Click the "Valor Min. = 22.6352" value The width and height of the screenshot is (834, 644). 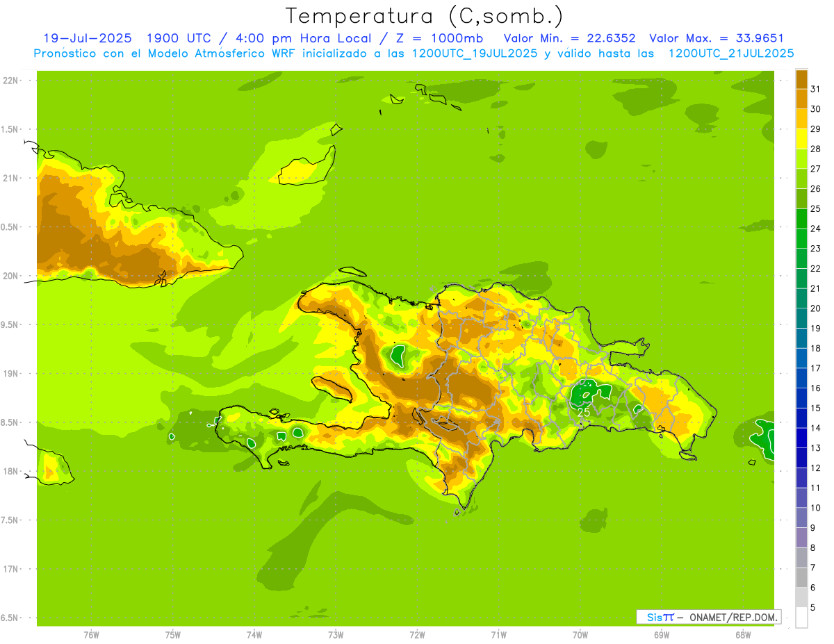(x=569, y=38)
